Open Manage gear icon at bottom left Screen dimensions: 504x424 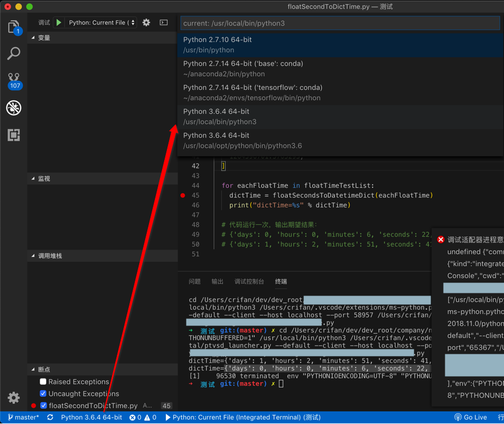14,397
